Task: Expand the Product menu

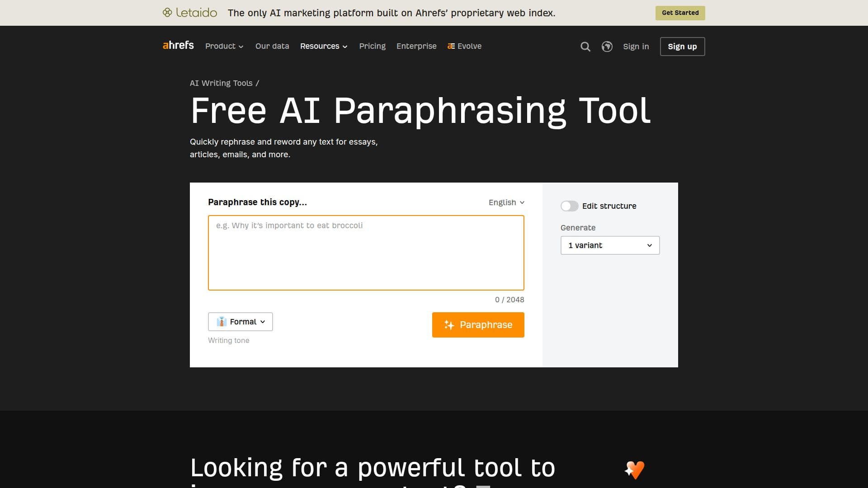Action: tap(224, 46)
